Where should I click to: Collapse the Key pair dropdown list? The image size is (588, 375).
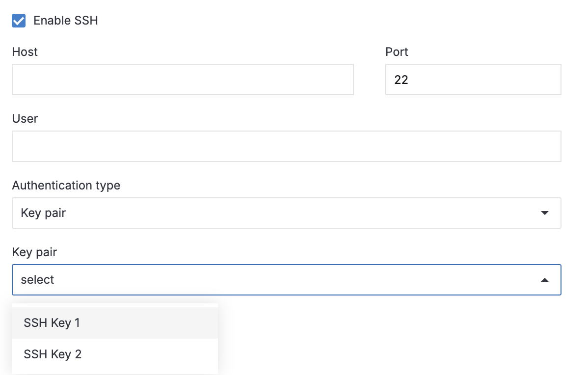(x=545, y=280)
